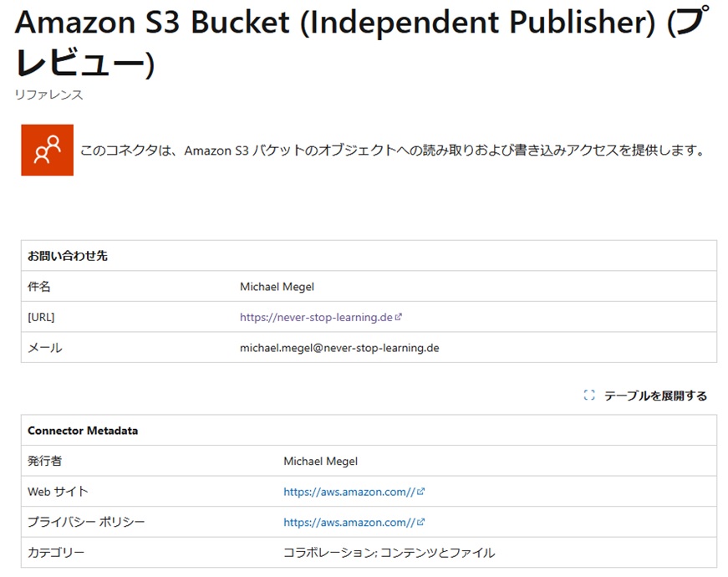Open the Web サイト aws.amazon.com link
Screen dimensions: 728x577
point(349,492)
